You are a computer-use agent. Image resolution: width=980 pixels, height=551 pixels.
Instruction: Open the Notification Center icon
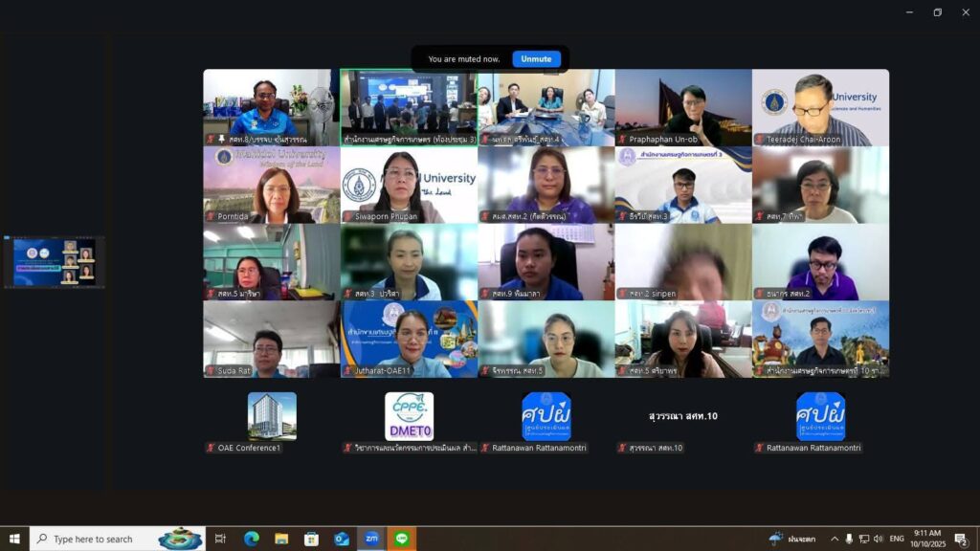960,539
